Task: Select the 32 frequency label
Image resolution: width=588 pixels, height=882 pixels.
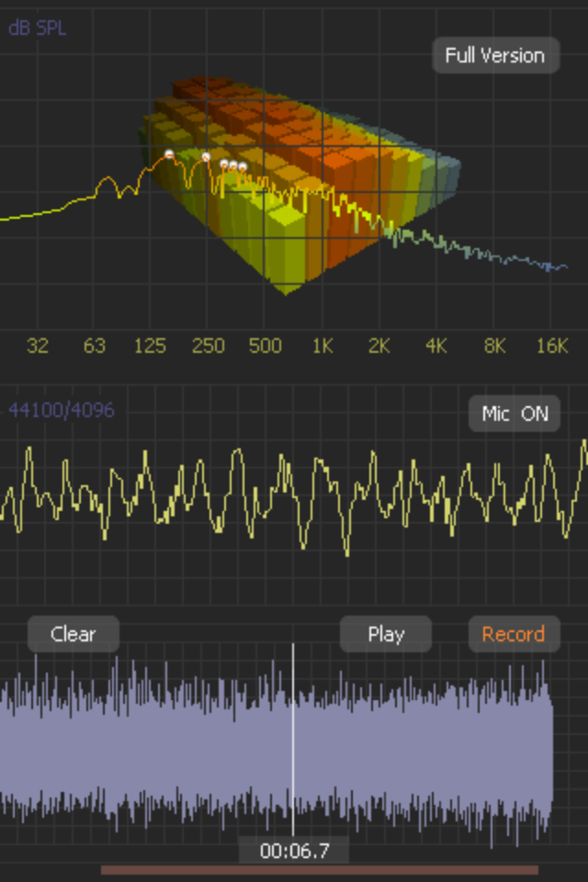Action: (37, 346)
